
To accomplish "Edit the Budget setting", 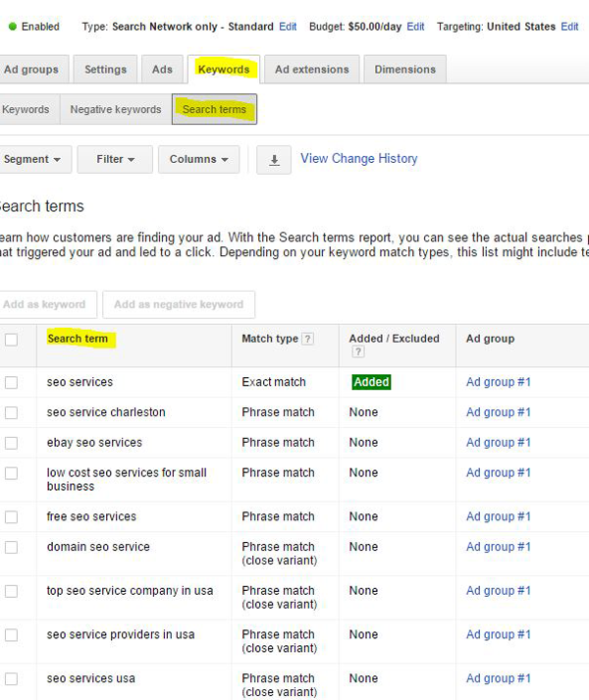I will [x=415, y=27].
